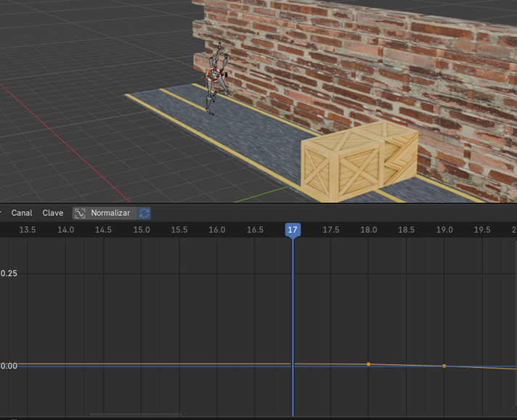Click the 19.5 mark on the ruler
Image resolution: width=517 pixels, height=420 pixels.
coord(482,230)
